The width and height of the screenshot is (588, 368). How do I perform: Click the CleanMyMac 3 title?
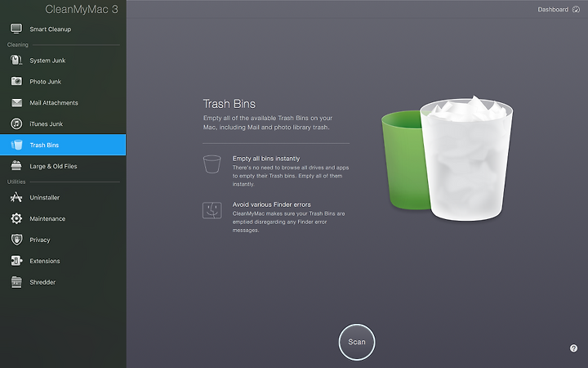(82, 9)
